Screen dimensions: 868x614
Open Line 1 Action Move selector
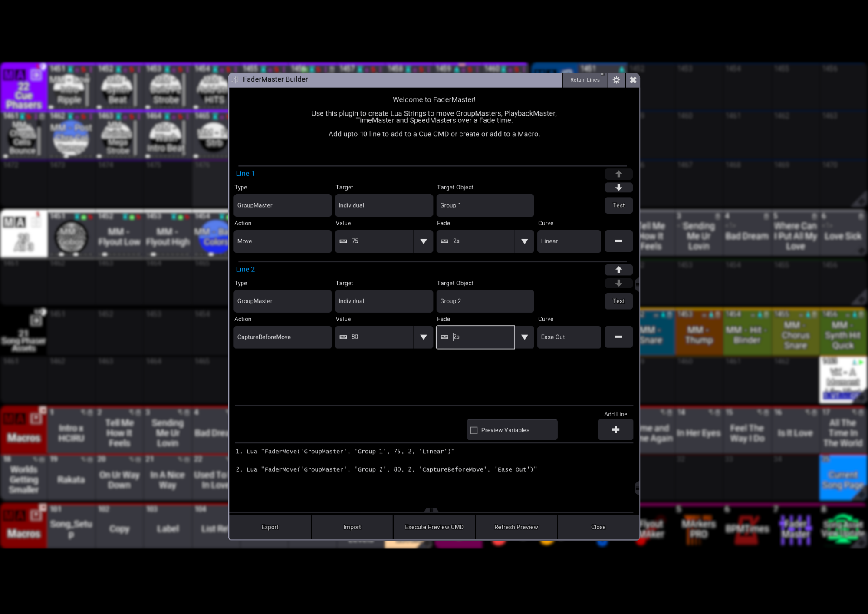tap(283, 241)
